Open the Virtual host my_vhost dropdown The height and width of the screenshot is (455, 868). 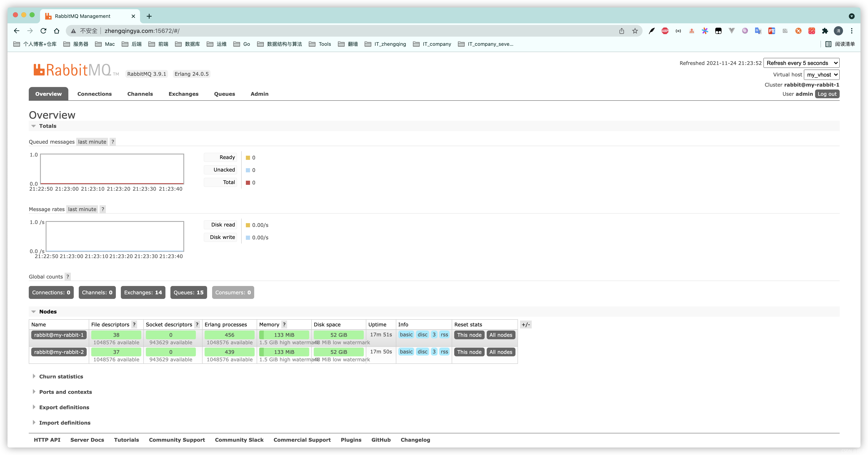pos(822,75)
